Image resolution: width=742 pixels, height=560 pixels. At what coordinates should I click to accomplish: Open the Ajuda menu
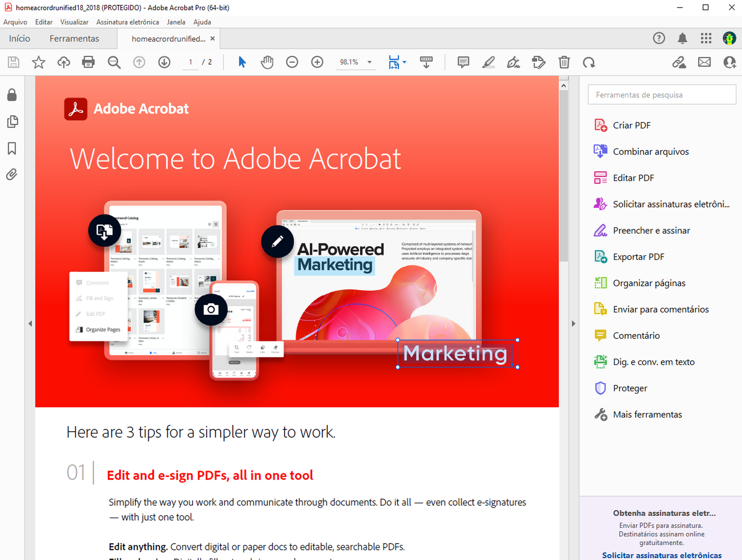click(x=202, y=22)
